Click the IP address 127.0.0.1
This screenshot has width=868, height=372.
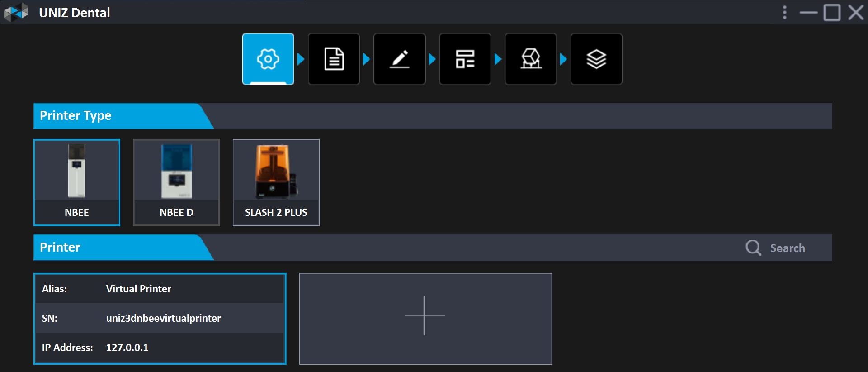(x=127, y=348)
